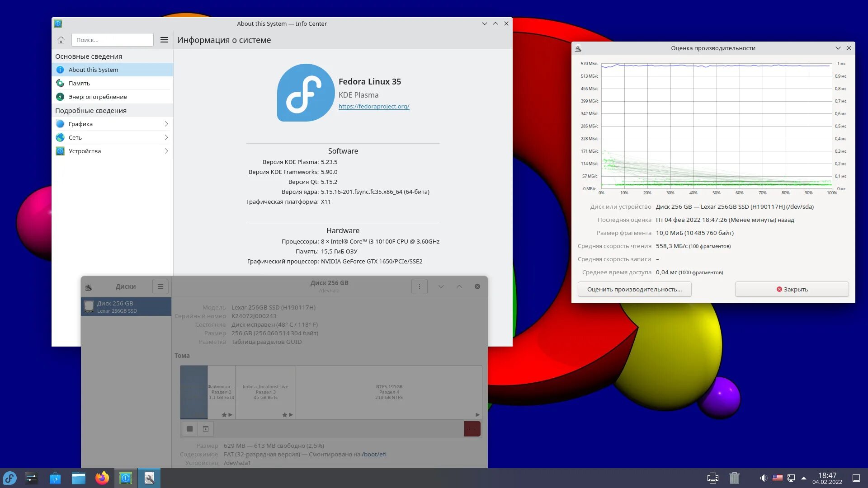Screen dimensions: 868x488
Task: Focus the Поиск search field
Action: (x=112, y=40)
